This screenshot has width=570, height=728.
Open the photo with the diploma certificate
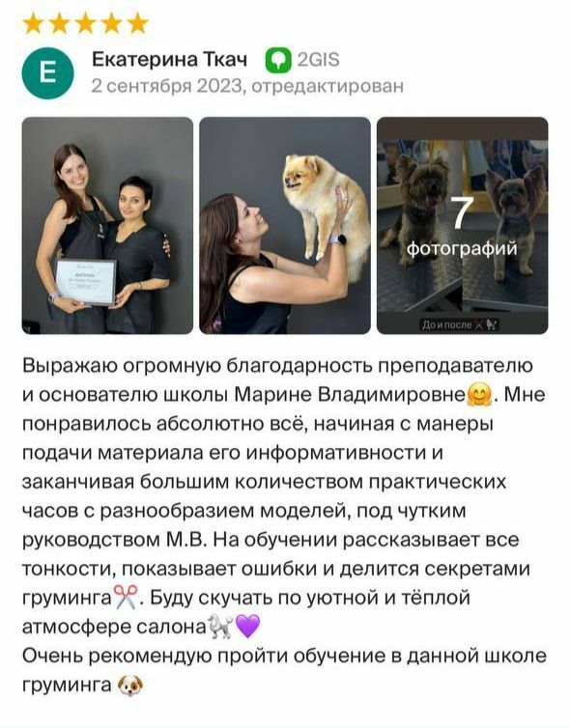coord(108,226)
